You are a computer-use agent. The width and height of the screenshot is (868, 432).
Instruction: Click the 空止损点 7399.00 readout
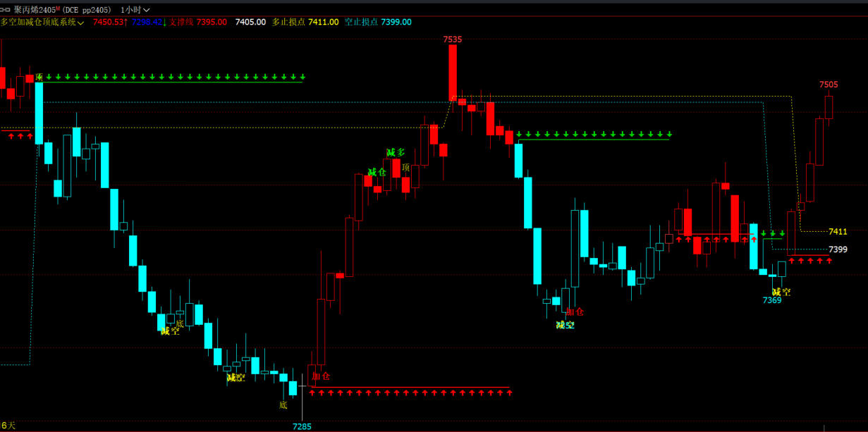[x=378, y=22]
